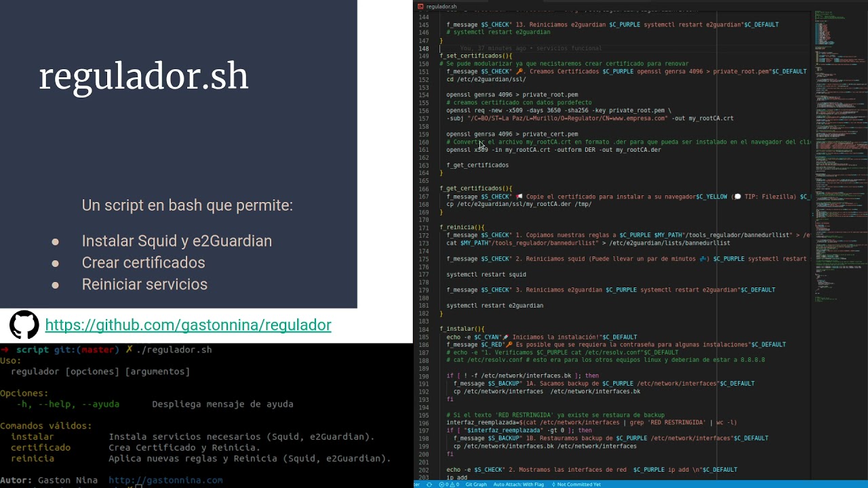This screenshot has height=488, width=868.
Task: Open the errors and warnings counter in the status bar
Action: pyautogui.click(x=449, y=485)
